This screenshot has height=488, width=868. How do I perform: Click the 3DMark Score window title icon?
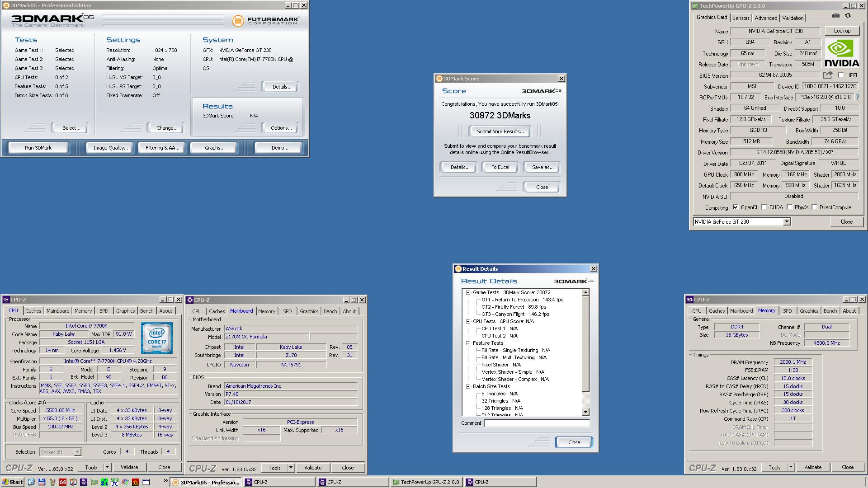pyautogui.click(x=439, y=79)
